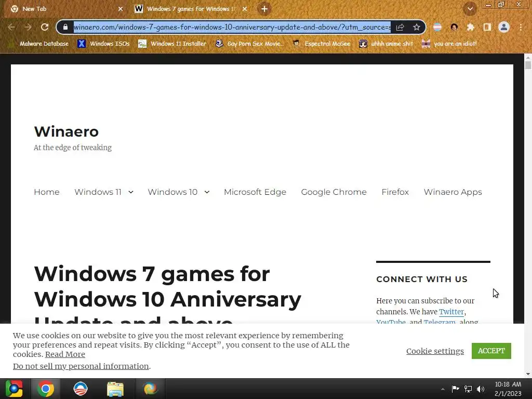The height and width of the screenshot is (399, 532).
Task: Click the Winaero site title
Action: click(x=66, y=131)
